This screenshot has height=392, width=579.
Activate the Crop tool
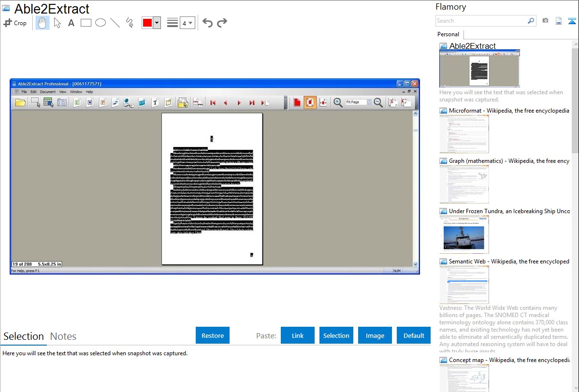15,23
